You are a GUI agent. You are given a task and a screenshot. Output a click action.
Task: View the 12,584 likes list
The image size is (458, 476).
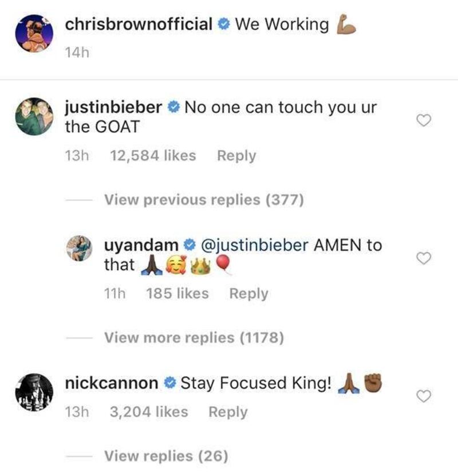[x=153, y=156]
